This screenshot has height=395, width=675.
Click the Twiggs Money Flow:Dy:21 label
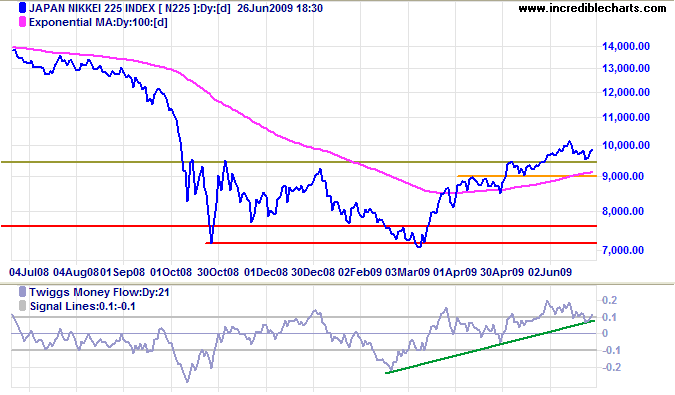click(x=99, y=293)
